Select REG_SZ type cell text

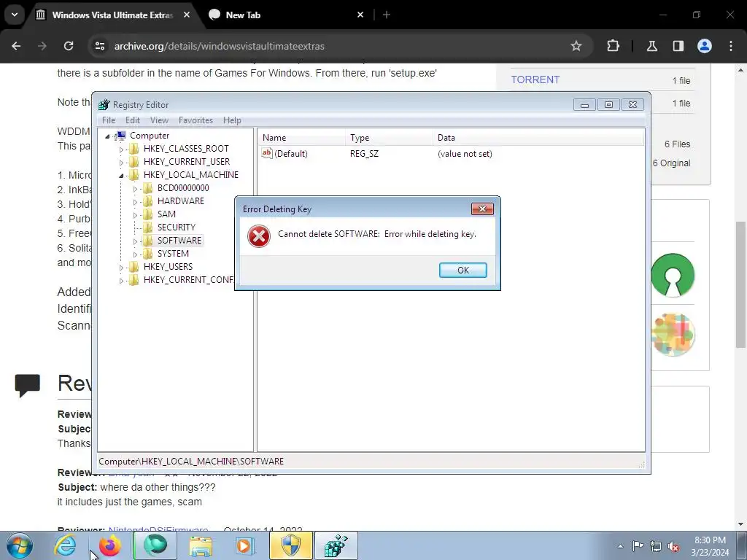pos(365,154)
